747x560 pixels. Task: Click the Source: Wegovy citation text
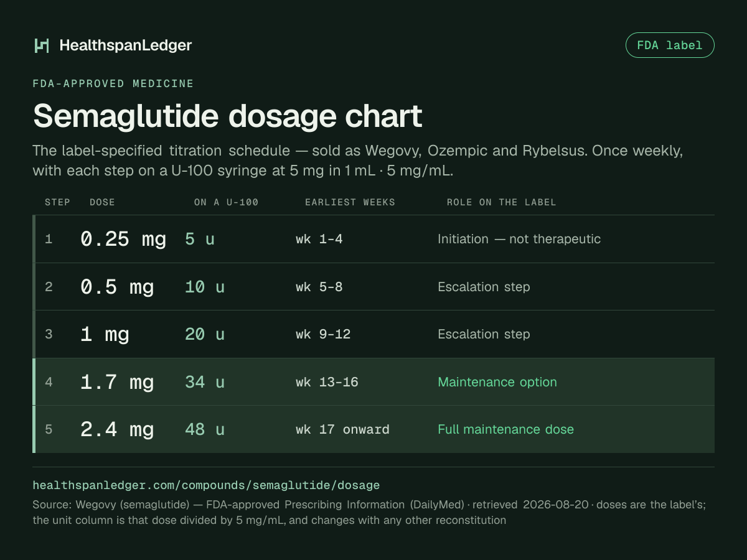click(x=369, y=512)
